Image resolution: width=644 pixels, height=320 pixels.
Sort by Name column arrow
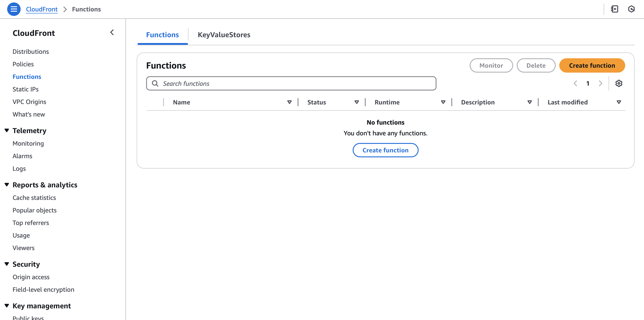(290, 102)
